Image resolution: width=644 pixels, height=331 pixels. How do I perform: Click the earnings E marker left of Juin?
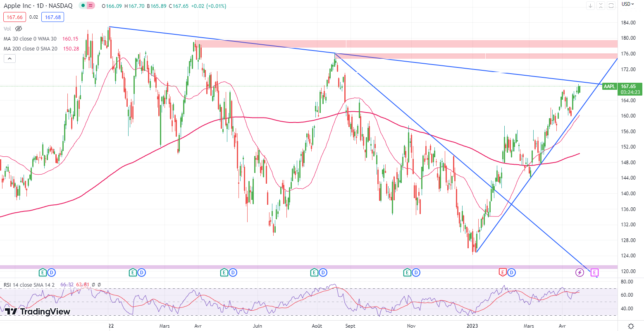224,272
